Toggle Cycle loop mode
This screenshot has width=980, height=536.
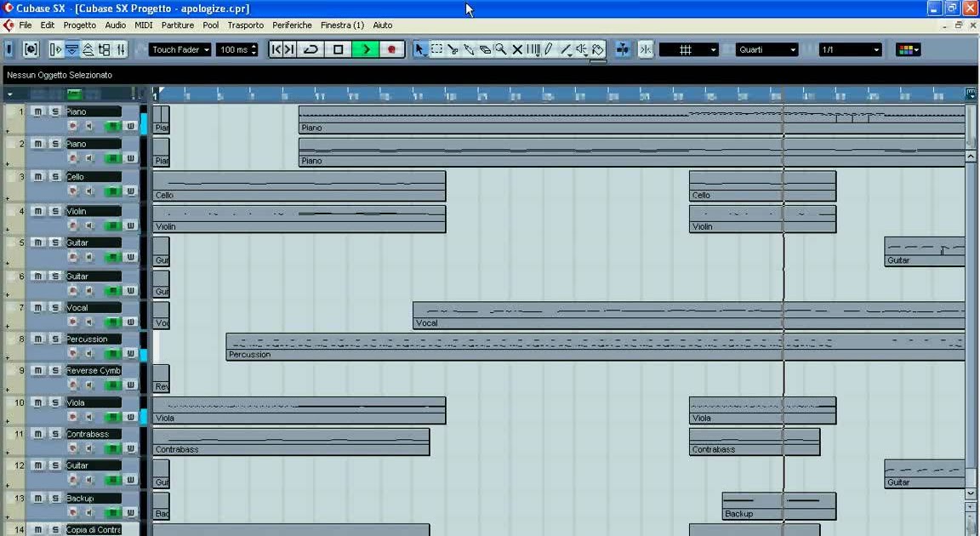(311, 49)
